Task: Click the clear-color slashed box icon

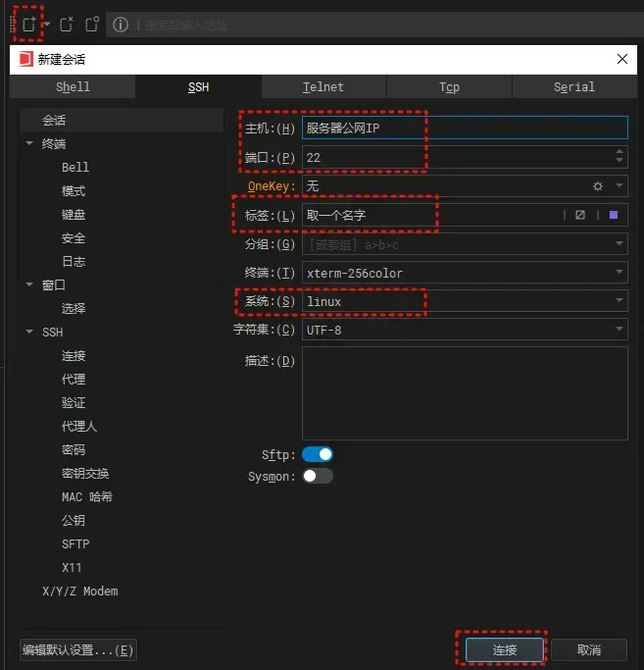Action: click(x=580, y=215)
